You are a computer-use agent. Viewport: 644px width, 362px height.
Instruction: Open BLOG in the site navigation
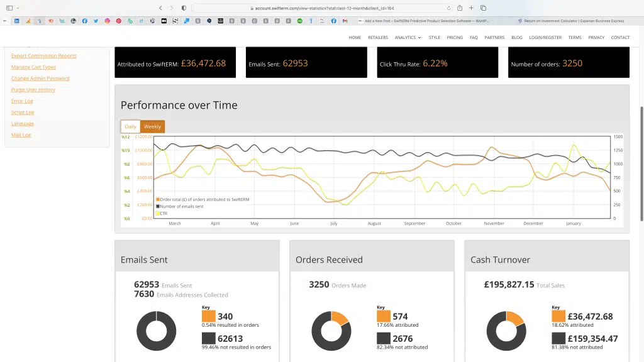(517, 37)
